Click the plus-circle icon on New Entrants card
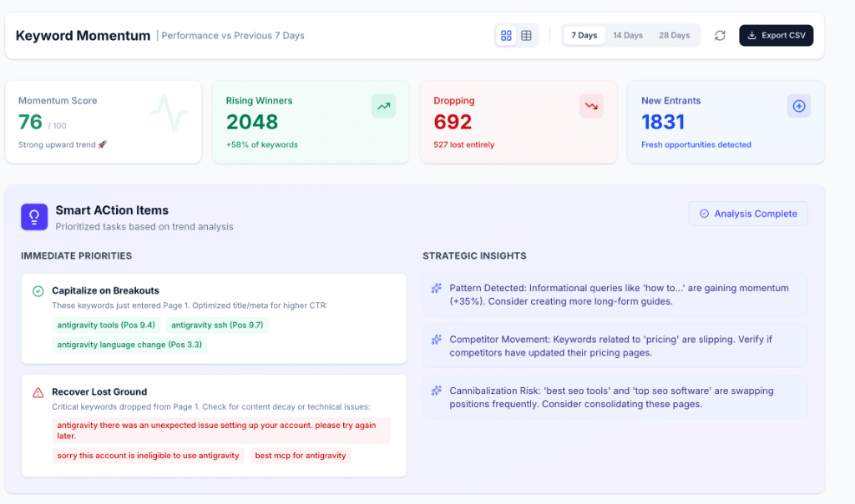The image size is (855, 504). (x=798, y=105)
